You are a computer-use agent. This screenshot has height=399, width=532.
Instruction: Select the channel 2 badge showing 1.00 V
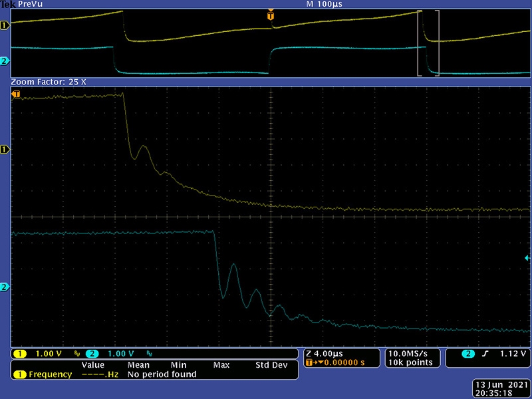point(113,353)
